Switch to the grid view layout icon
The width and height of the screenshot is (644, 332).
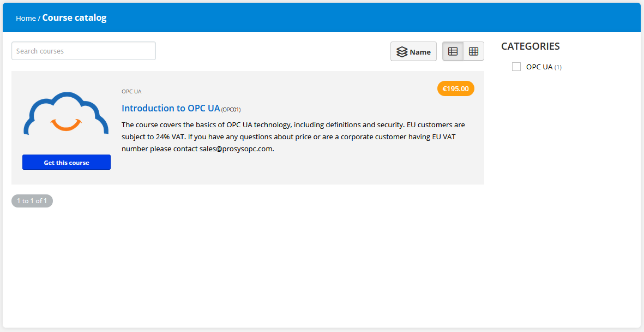tap(473, 51)
